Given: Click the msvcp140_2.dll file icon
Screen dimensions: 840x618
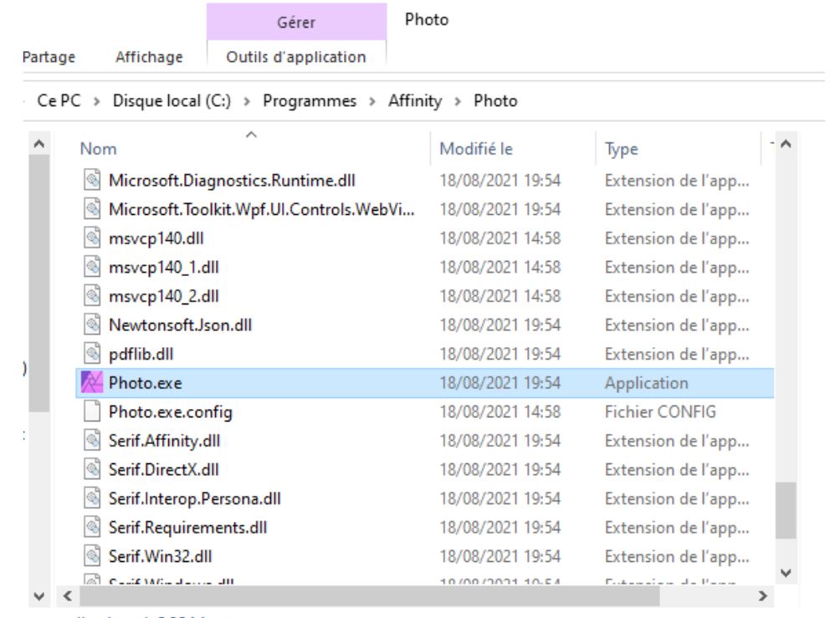Looking at the screenshot, I should coord(92,296).
